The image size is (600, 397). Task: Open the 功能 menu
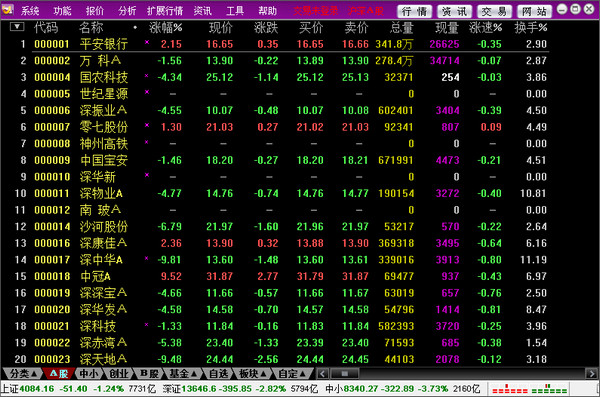62,11
